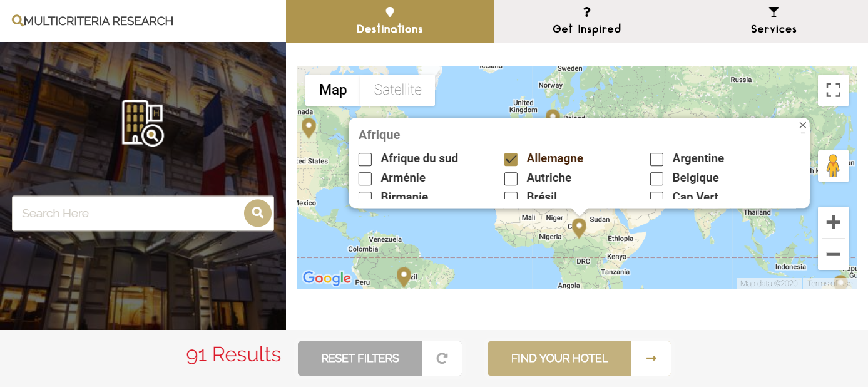Click the arrow next to Find Your Hotel
The image size is (868, 387).
651,358
